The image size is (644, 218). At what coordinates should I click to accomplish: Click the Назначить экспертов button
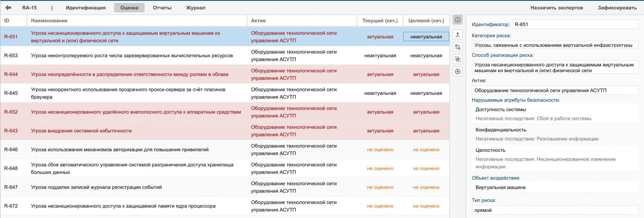[556, 8]
